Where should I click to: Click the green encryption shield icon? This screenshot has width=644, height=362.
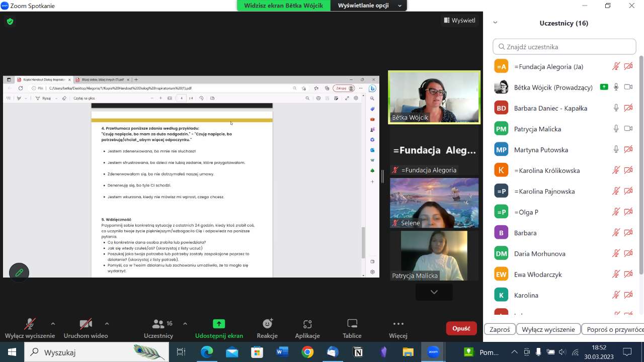[x=10, y=22]
